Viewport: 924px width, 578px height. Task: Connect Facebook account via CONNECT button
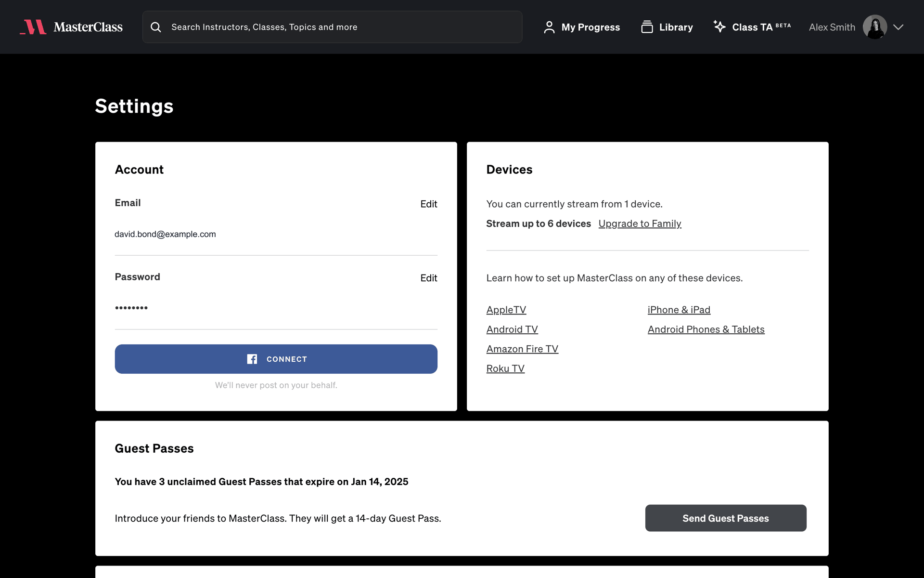(x=276, y=359)
